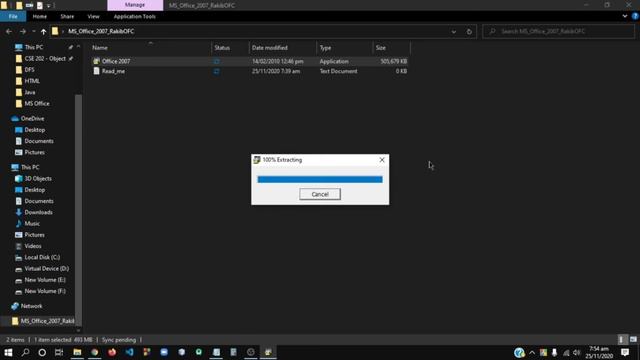Viewport: 640px width, 360px height.
Task: Click sync status icon of Read_me
Action: pyautogui.click(x=217, y=71)
